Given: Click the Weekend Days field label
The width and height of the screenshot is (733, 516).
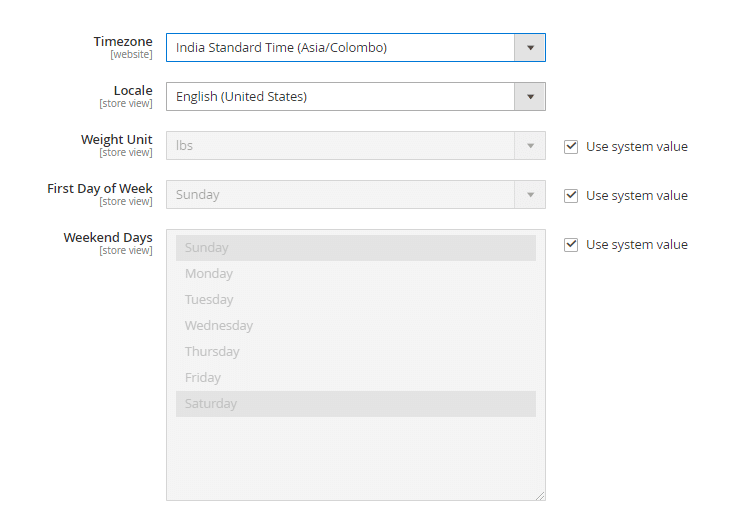Looking at the screenshot, I should click(108, 237).
